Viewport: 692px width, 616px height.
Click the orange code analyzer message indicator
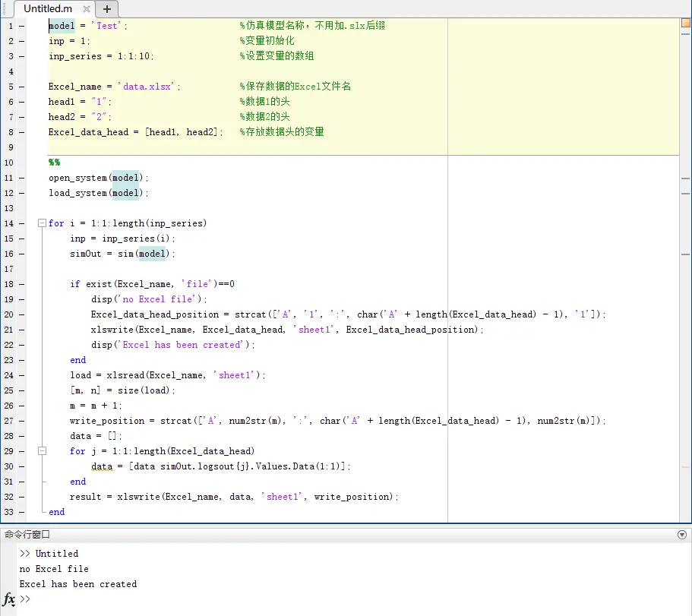pos(685,23)
